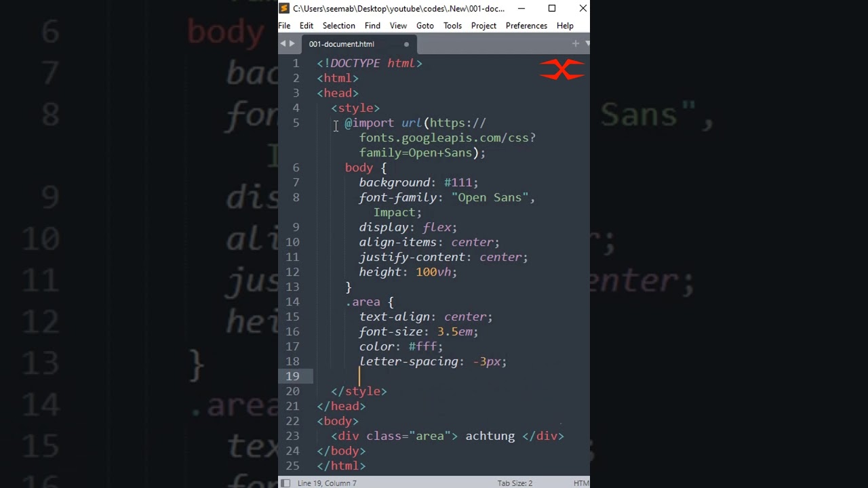Open the Find menu
Viewport: 868px width, 488px height.
(372, 26)
